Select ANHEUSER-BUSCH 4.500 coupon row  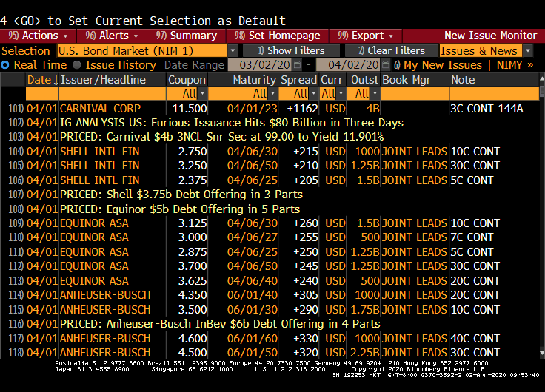pyautogui.click(x=270, y=353)
